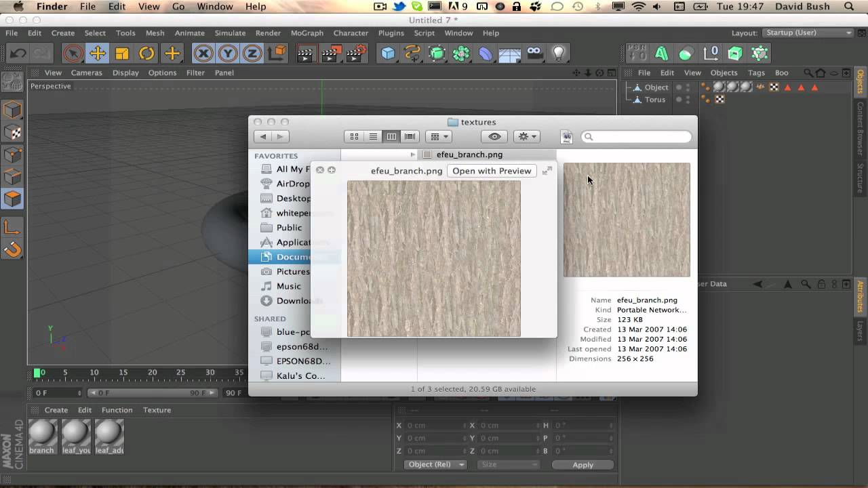Click the green-cage generators icon
This screenshot has width=868, height=488.
[437, 54]
